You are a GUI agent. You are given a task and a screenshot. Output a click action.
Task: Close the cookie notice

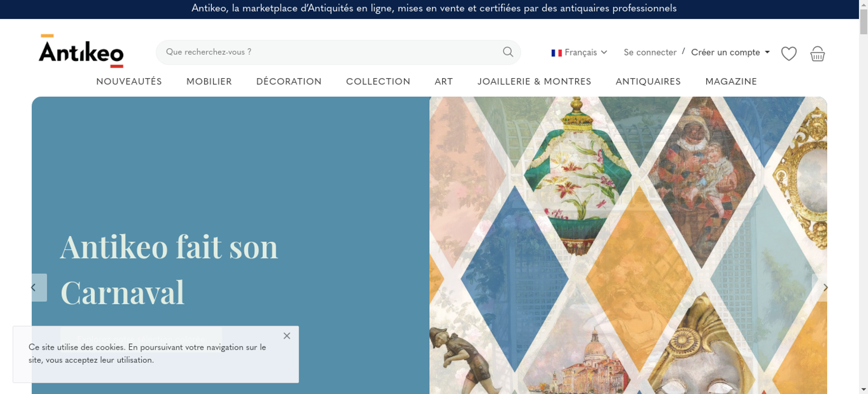(x=287, y=336)
